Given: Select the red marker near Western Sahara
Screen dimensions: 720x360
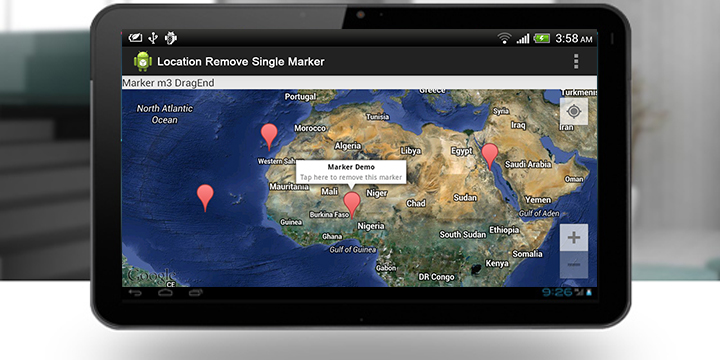Looking at the screenshot, I should pyautogui.click(x=269, y=136).
